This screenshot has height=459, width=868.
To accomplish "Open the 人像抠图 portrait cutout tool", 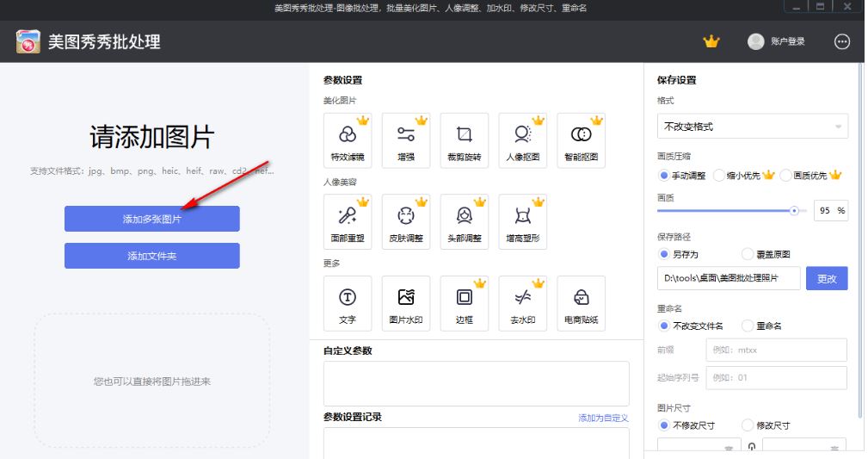I will [522, 140].
